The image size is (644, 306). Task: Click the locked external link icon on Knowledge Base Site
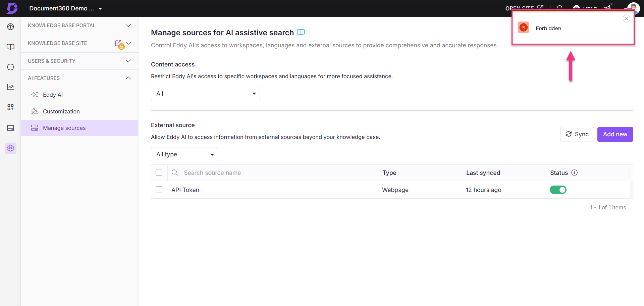[x=119, y=44]
